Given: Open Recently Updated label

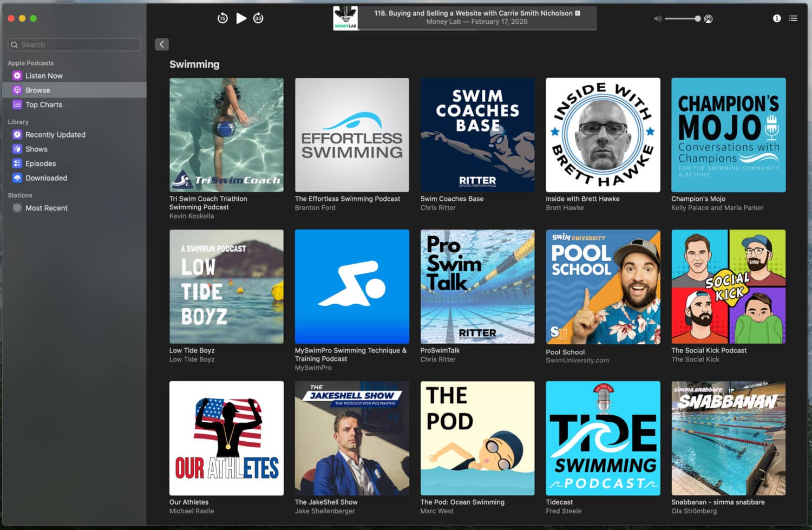Looking at the screenshot, I should pyautogui.click(x=55, y=134).
